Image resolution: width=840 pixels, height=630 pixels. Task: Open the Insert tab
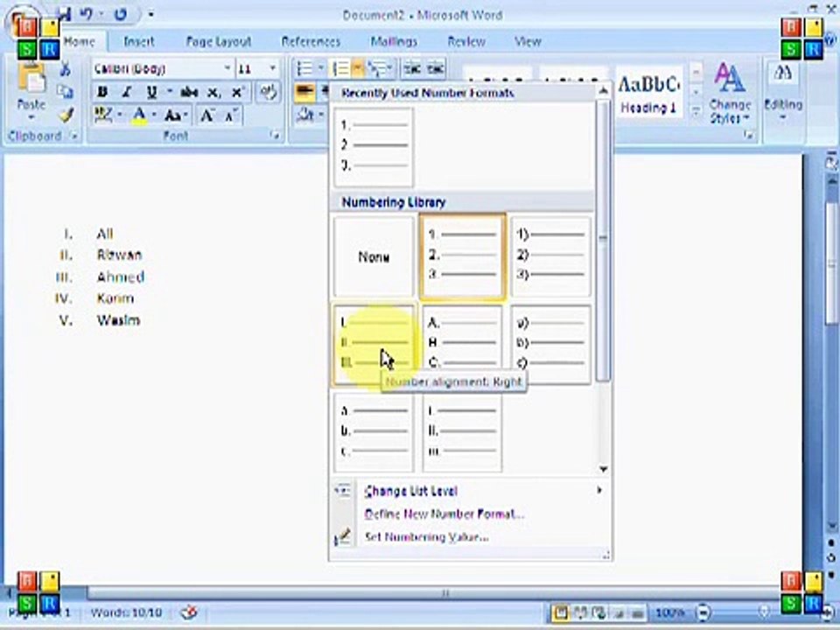pos(139,42)
